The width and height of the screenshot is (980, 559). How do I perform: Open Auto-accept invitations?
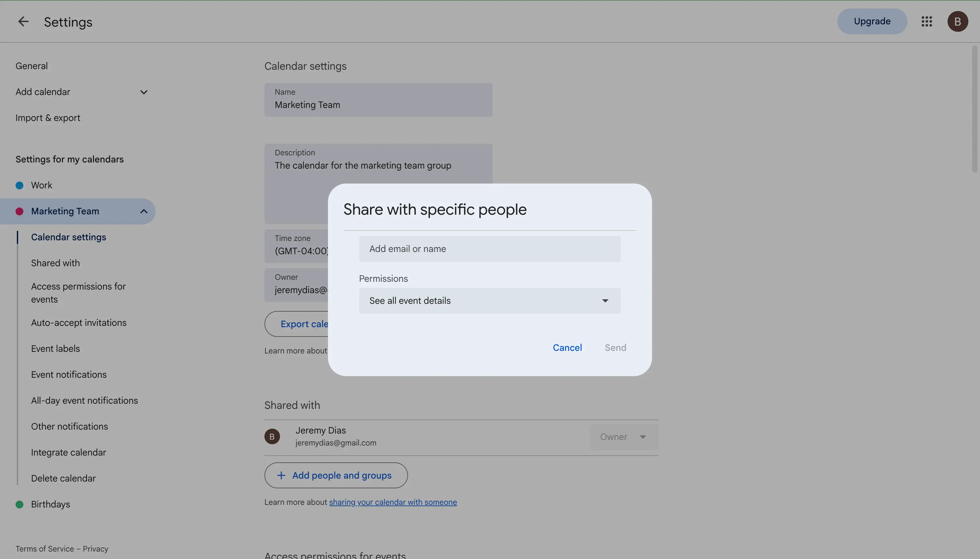(79, 323)
